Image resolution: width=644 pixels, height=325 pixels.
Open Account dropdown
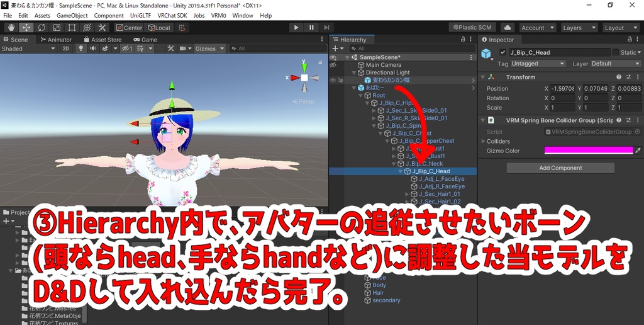click(x=538, y=28)
